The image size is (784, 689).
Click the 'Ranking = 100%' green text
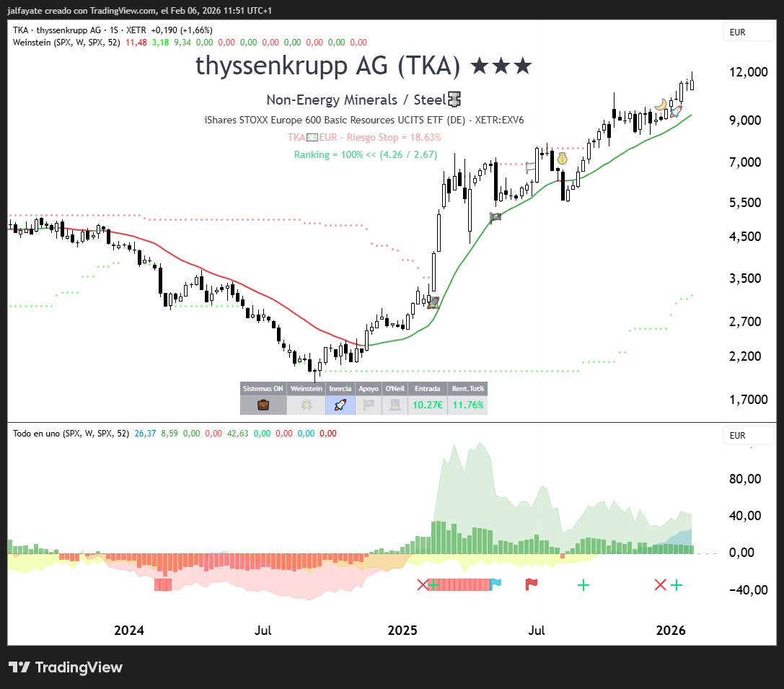[366, 154]
